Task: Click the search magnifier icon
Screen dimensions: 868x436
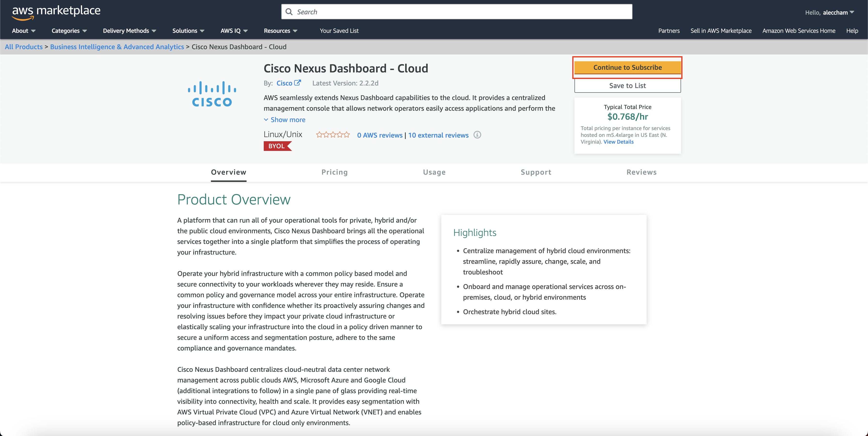Action: pos(288,11)
